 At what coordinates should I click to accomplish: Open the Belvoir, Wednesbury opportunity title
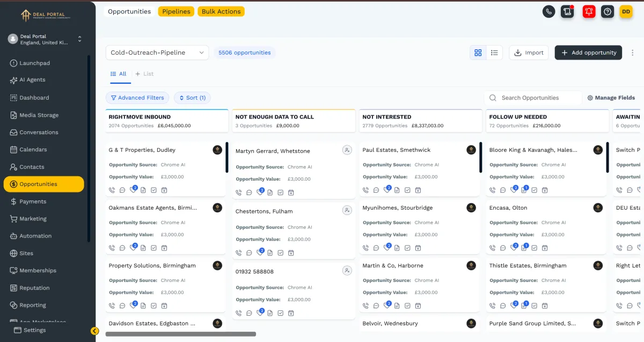click(x=390, y=323)
